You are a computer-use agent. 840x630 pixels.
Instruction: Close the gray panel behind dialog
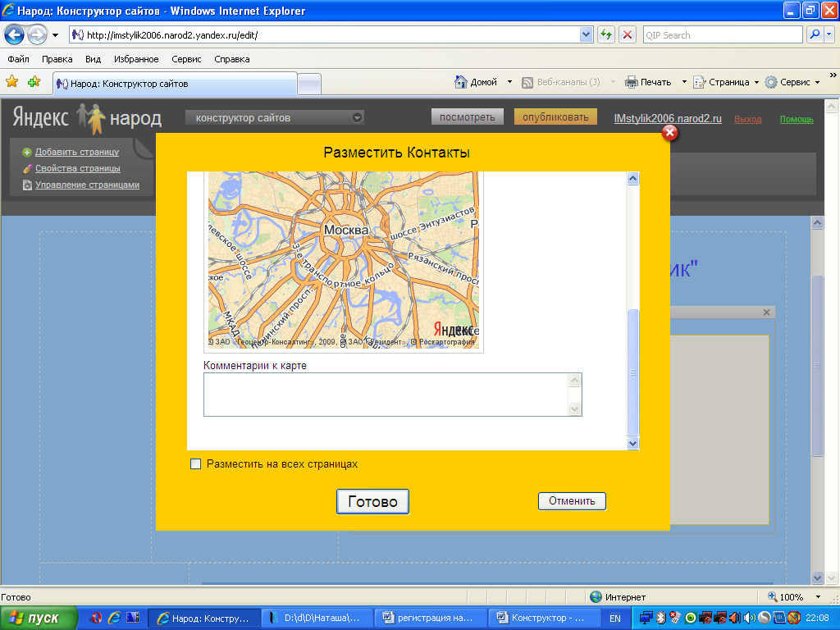767,313
